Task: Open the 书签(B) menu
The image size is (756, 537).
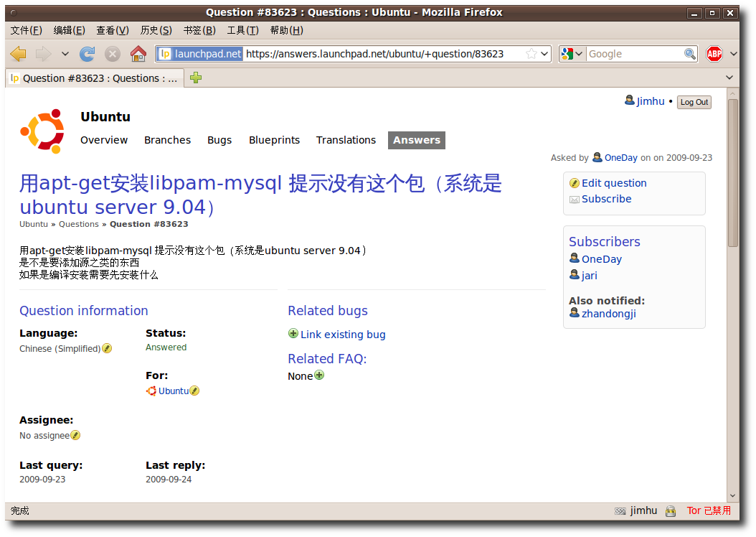Action: click(x=199, y=30)
